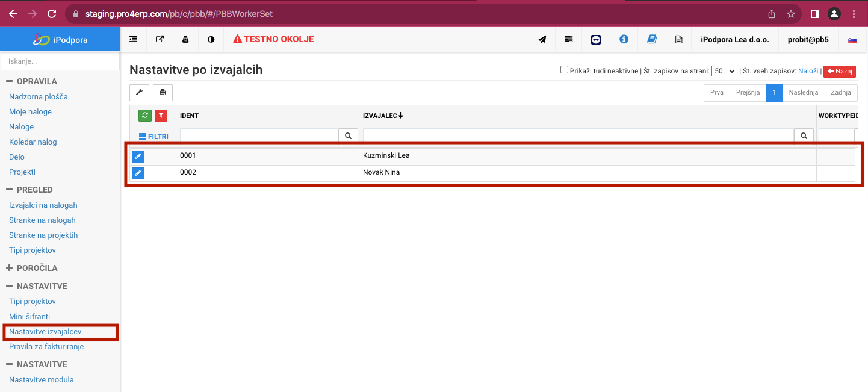Edit row 0002 Novak Nina
Screen dimensions: 868x392
(x=138, y=173)
